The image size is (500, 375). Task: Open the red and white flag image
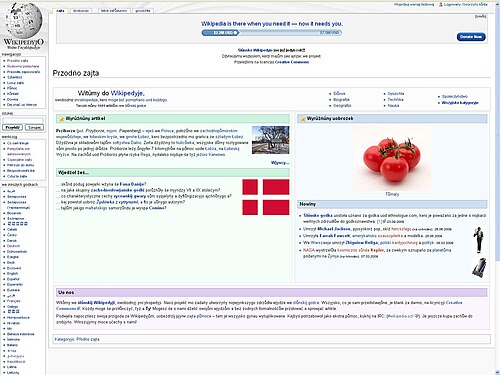pyautogui.click(x=266, y=197)
